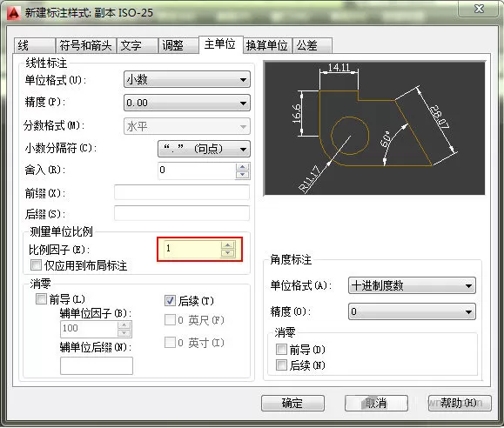
Task: Open the 调整 tab
Action: [x=178, y=45]
